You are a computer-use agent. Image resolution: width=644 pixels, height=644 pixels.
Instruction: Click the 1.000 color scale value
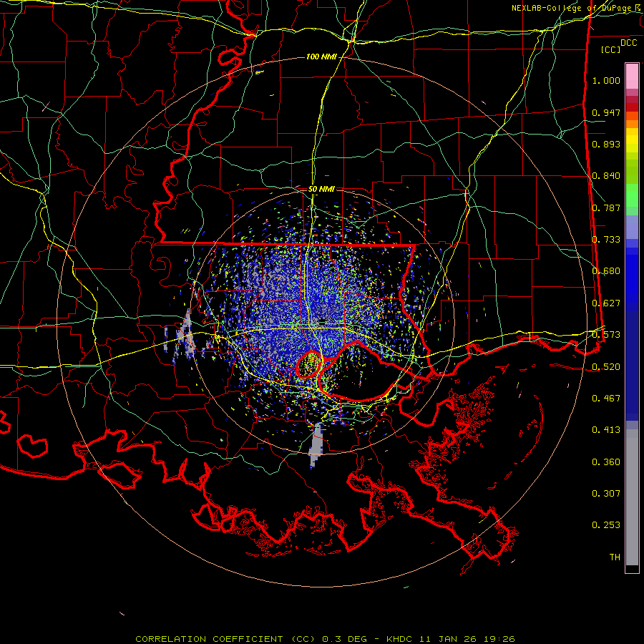pyautogui.click(x=606, y=80)
